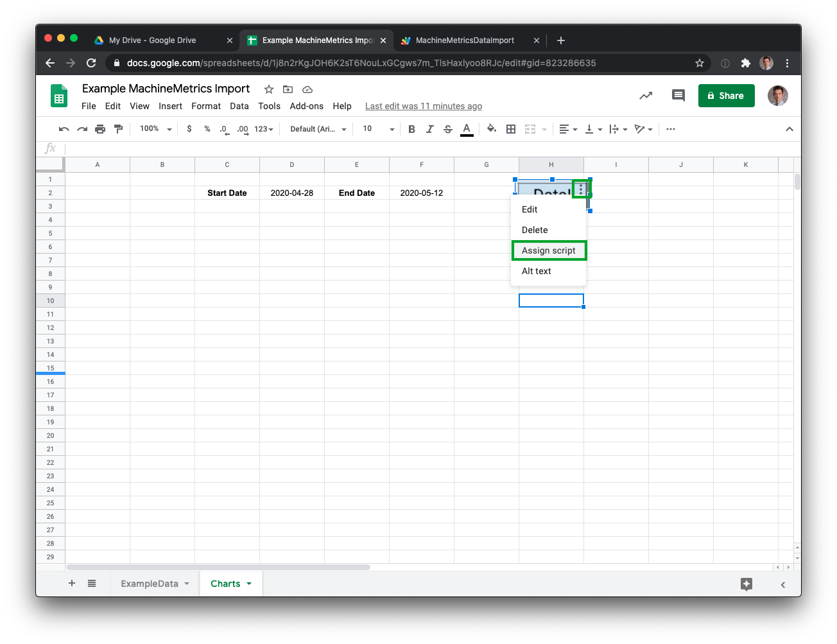Open comment history speech bubble
The image size is (837, 644).
678,96
